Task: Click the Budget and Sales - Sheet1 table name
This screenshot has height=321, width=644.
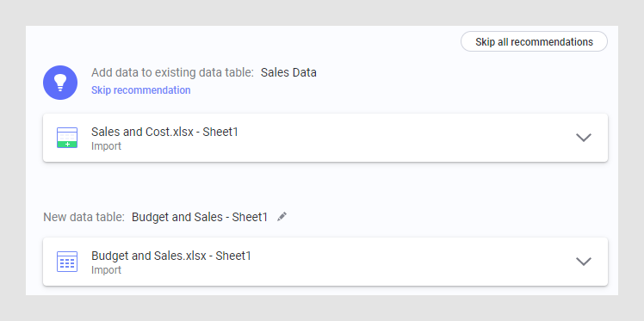Action: pyautogui.click(x=200, y=217)
